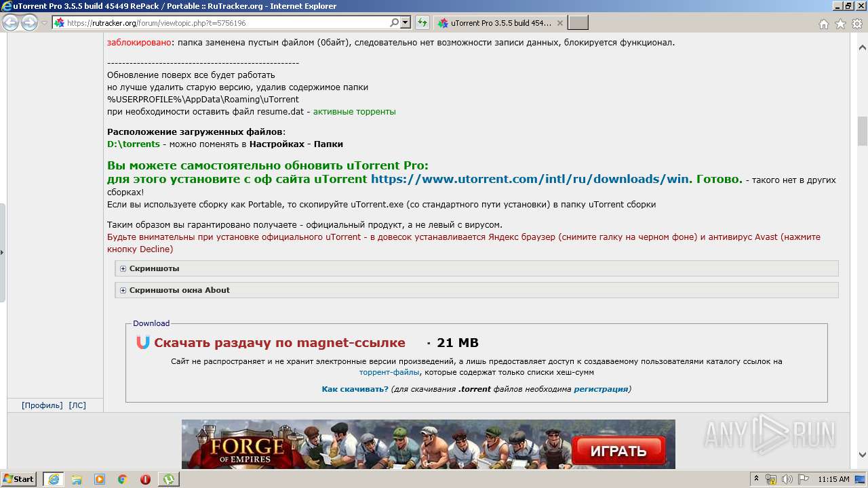This screenshot has height=488, width=868.
Task: Click the '21 MB' size text
Action: point(458,343)
